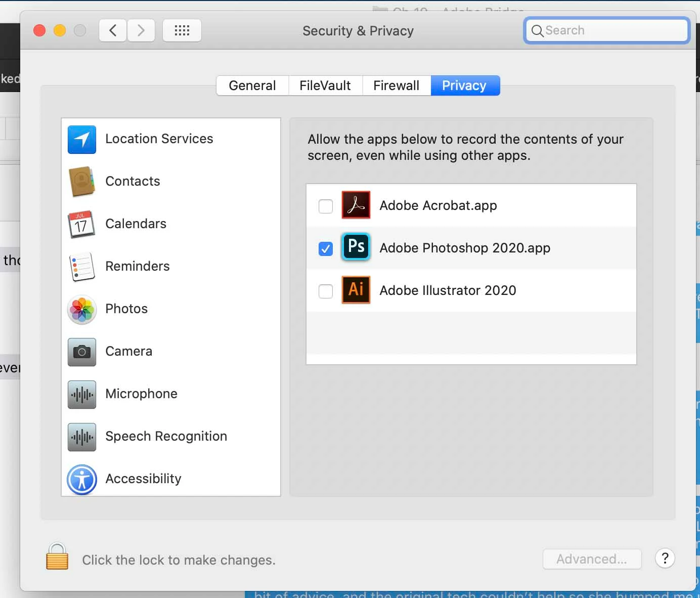Click the Photos pinwheel icon

[82, 309]
